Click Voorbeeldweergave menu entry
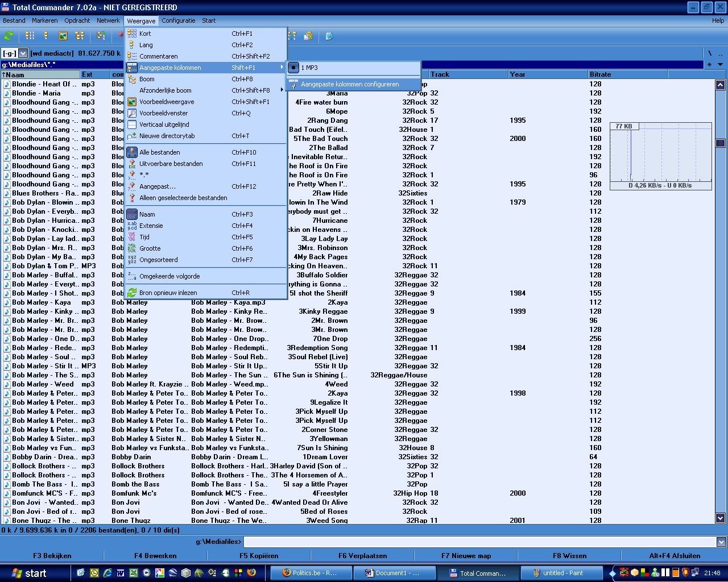 (206, 102)
